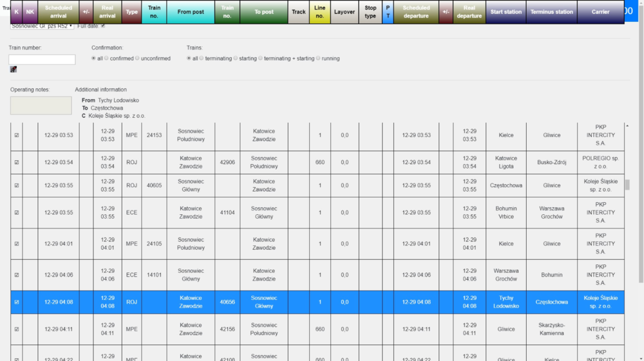Toggle the Full date checkbox
Viewport: 644px width, 361px height.
pos(102,26)
